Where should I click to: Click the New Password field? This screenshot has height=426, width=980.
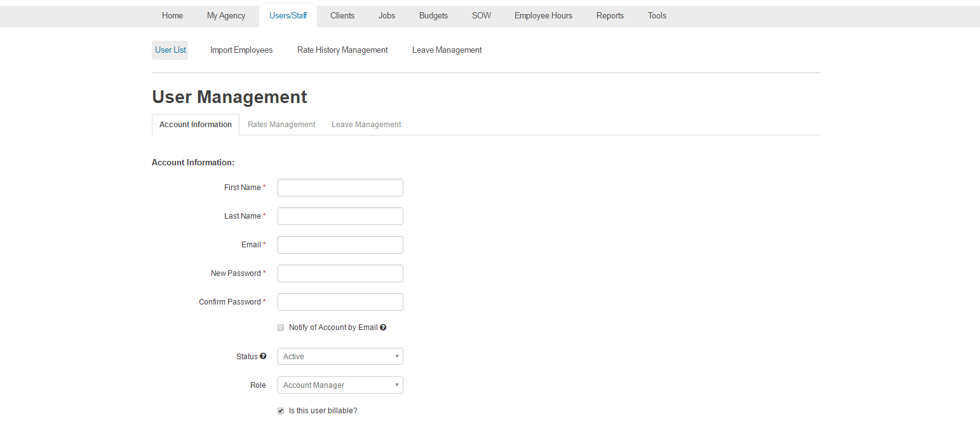[340, 273]
